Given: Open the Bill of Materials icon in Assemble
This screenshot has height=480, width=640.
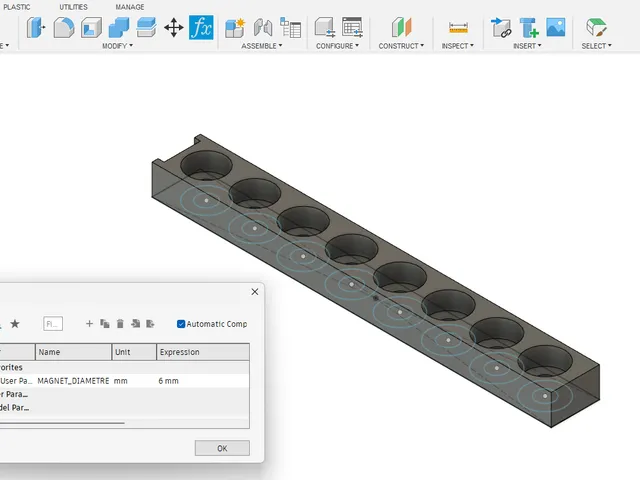Looking at the screenshot, I should pos(291,28).
